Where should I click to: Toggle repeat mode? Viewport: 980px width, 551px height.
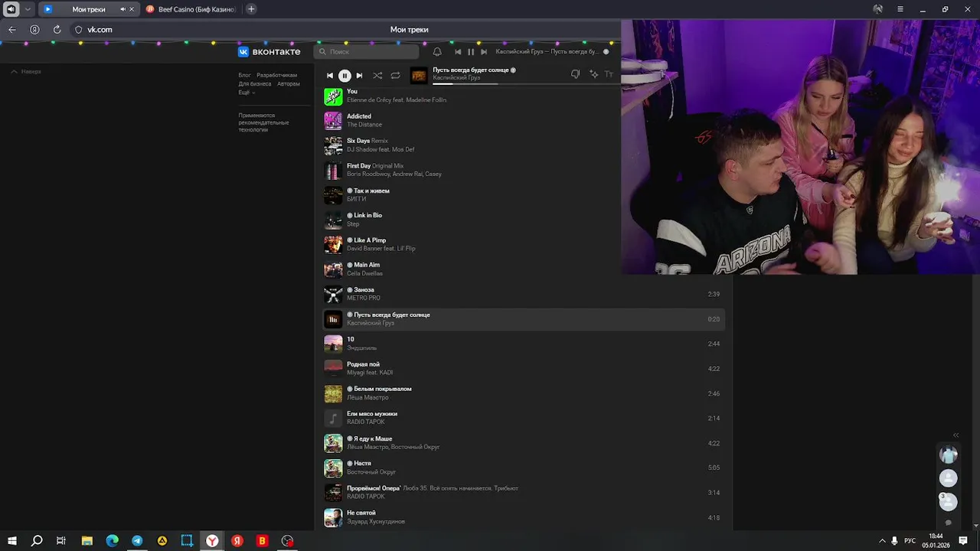[x=395, y=76]
